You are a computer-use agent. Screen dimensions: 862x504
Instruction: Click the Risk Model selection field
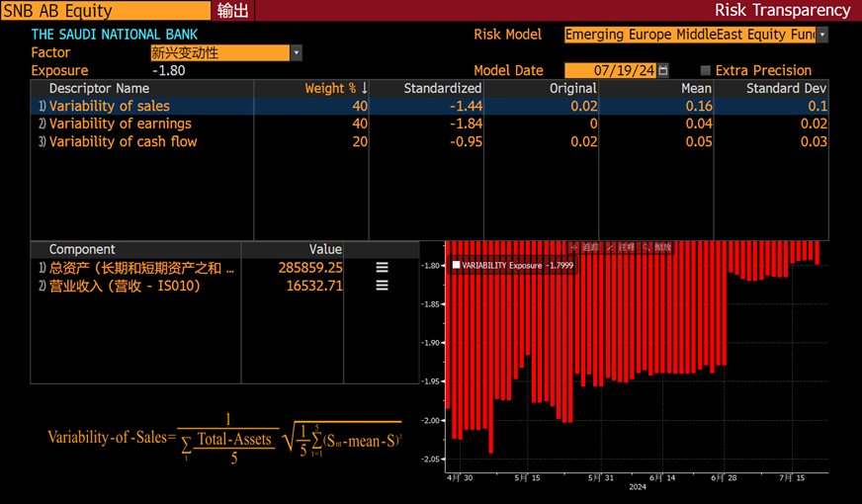tap(690, 35)
